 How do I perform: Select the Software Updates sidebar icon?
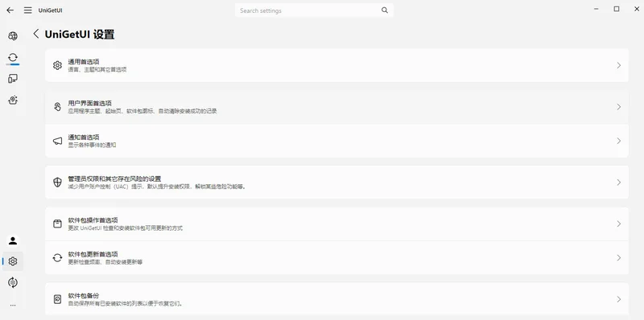click(13, 57)
